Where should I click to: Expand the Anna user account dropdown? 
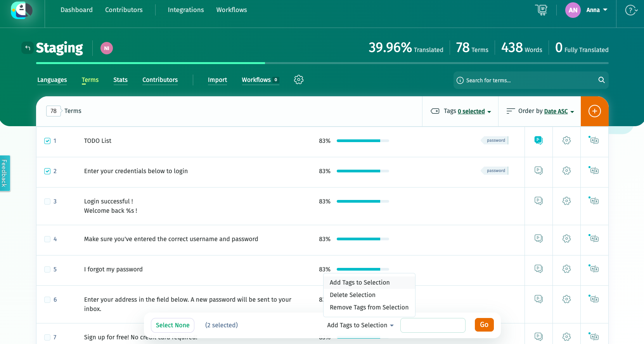597,10
